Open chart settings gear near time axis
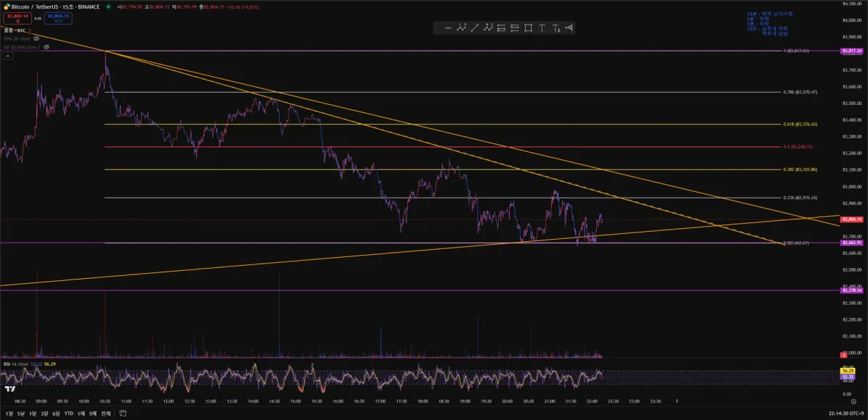 (854, 400)
